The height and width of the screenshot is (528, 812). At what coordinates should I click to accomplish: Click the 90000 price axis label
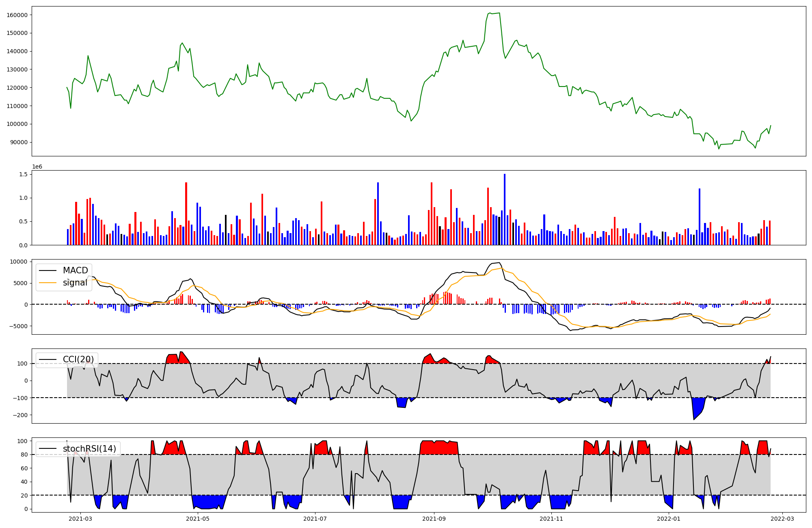point(19,142)
